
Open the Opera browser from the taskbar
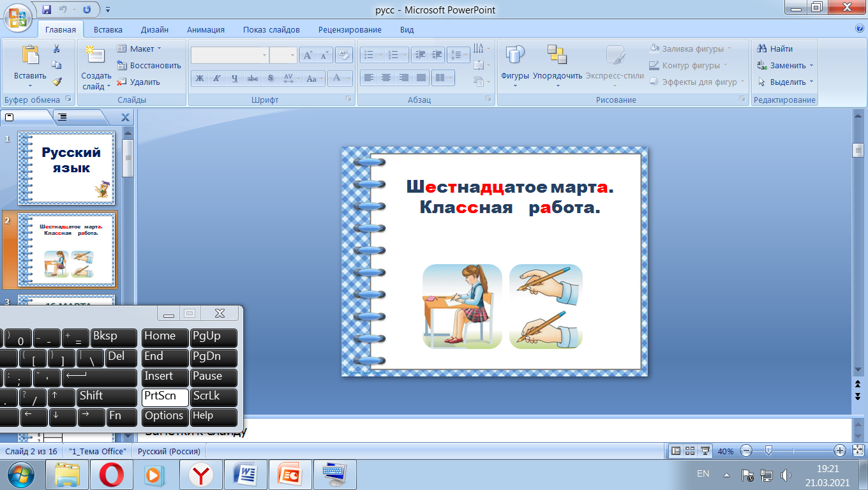(x=110, y=474)
